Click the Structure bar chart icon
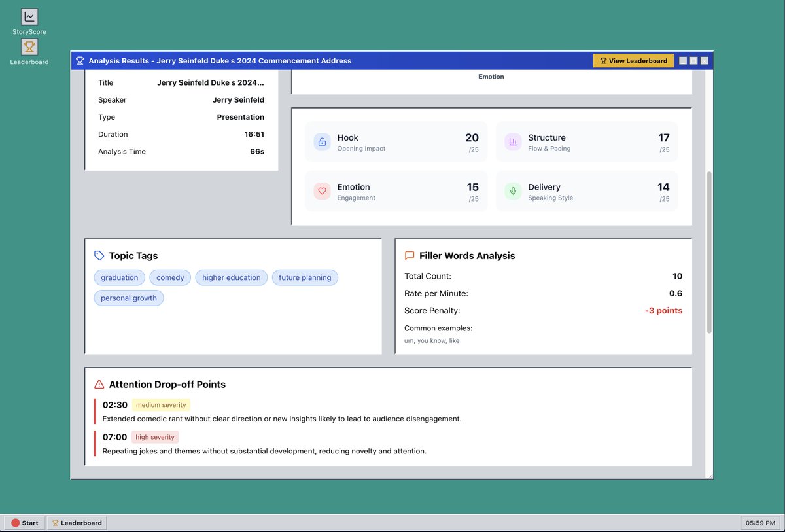The height and width of the screenshot is (532, 785). point(513,141)
